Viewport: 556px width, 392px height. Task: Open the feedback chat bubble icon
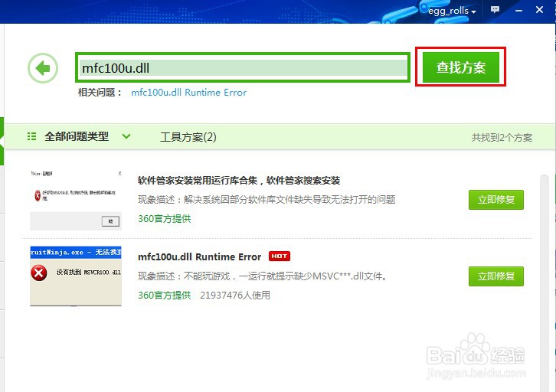[x=495, y=10]
